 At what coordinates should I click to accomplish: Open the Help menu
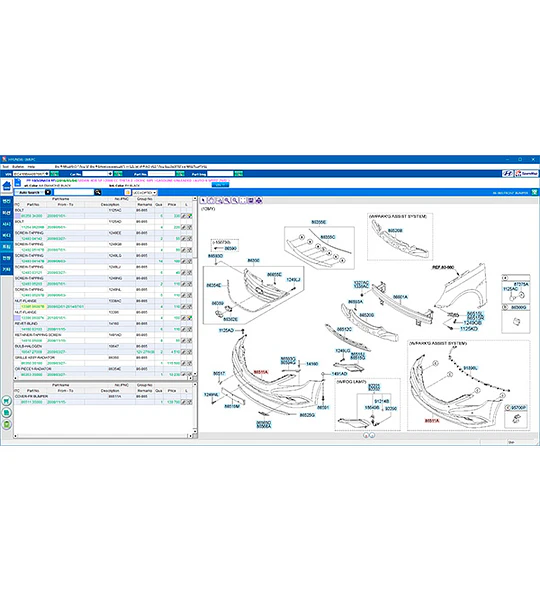31,167
